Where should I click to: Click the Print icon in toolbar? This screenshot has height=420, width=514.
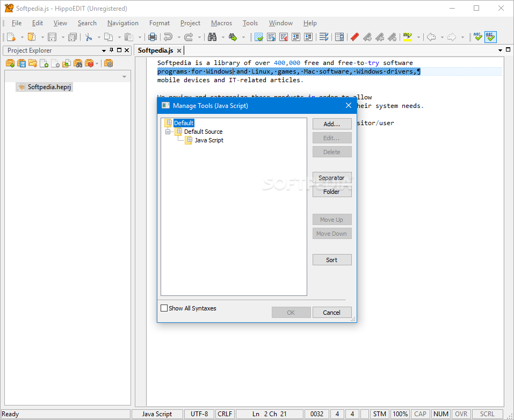click(153, 37)
